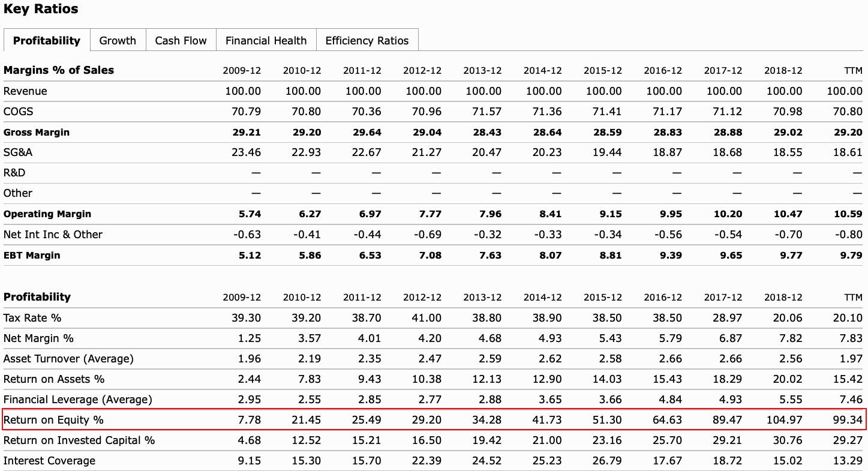868x471 pixels.
Task: Click the Tax Rate % row label
Action: pyautogui.click(x=32, y=318)
